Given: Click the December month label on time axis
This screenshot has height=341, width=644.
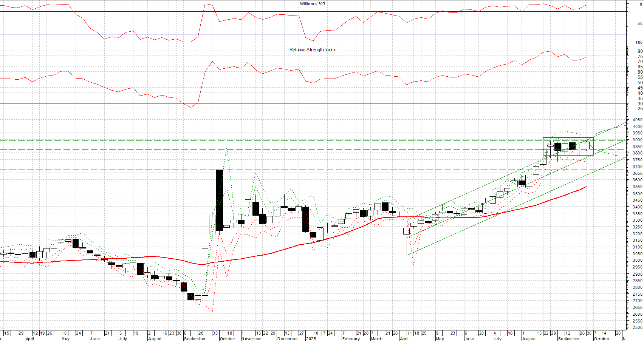Looking at the screenshot, I should (x=287, y=339).
